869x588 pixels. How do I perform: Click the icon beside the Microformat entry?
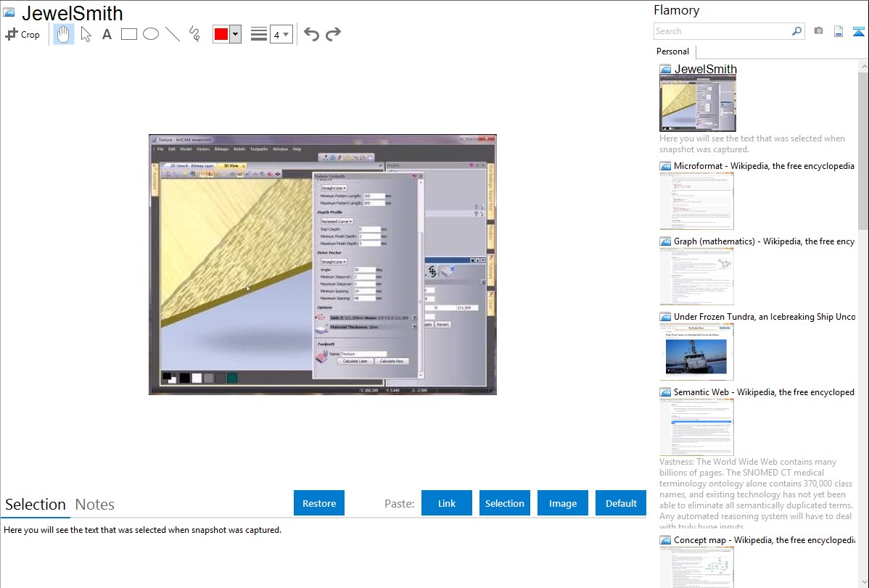pyautogui.click(x=665, y=166)
